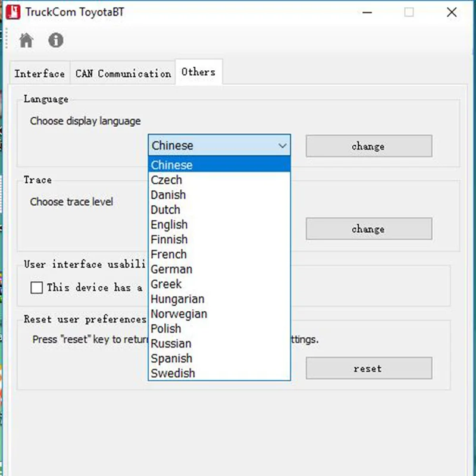Screen dimensions: 476x476
Task: Select Polish in the dropdown list
Action: click(219, 328)
